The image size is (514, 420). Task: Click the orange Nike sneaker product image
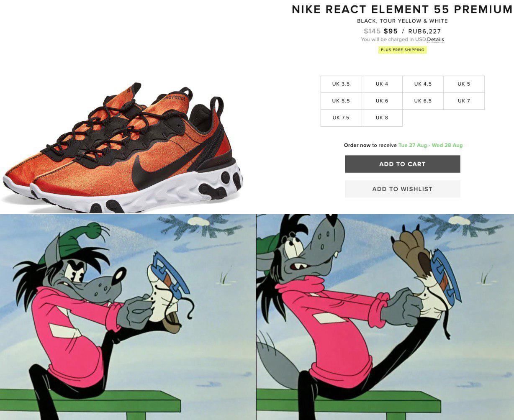122,149
